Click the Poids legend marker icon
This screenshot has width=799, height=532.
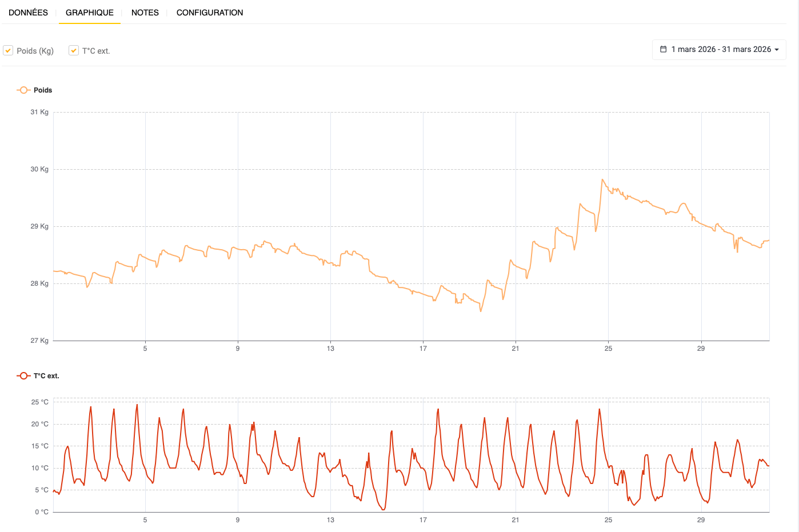[23, 90]
